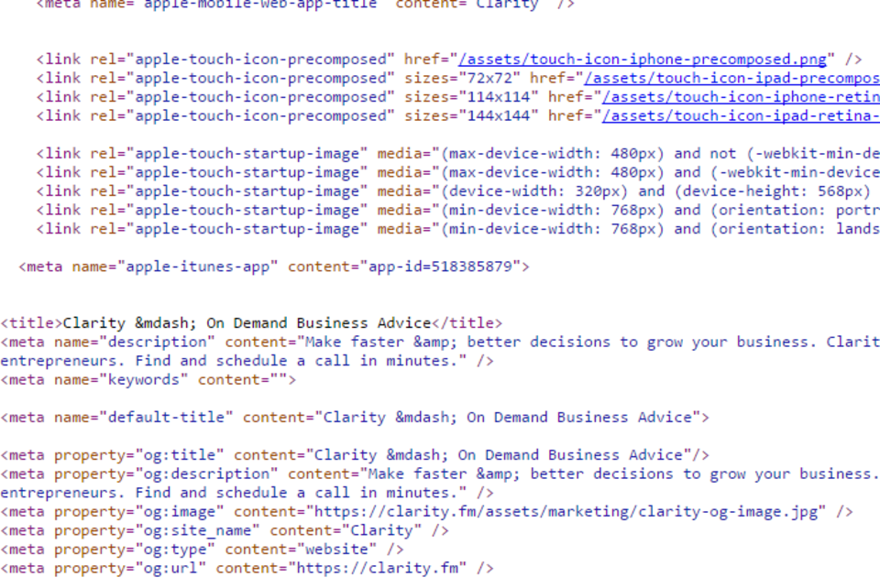
Task: Open the touch-icon-iphone-precomposed.png link
Action: click(x=642, y=60)
